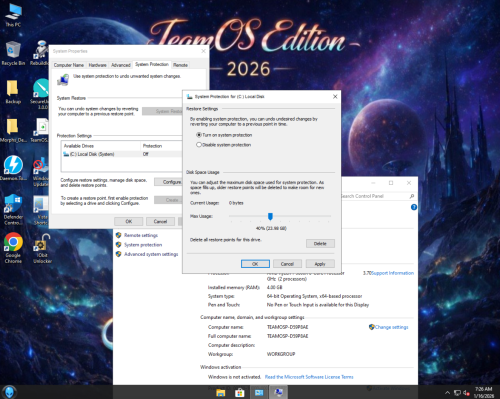500x399 pixels.
Task: Open Advanced system settings link
Action: (x=151, y=254)
